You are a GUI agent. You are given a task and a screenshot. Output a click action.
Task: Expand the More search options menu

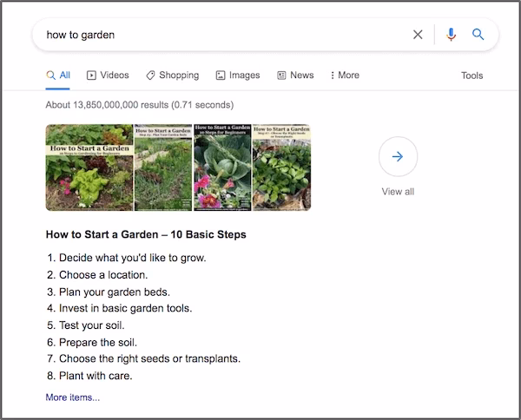[345, 75]
